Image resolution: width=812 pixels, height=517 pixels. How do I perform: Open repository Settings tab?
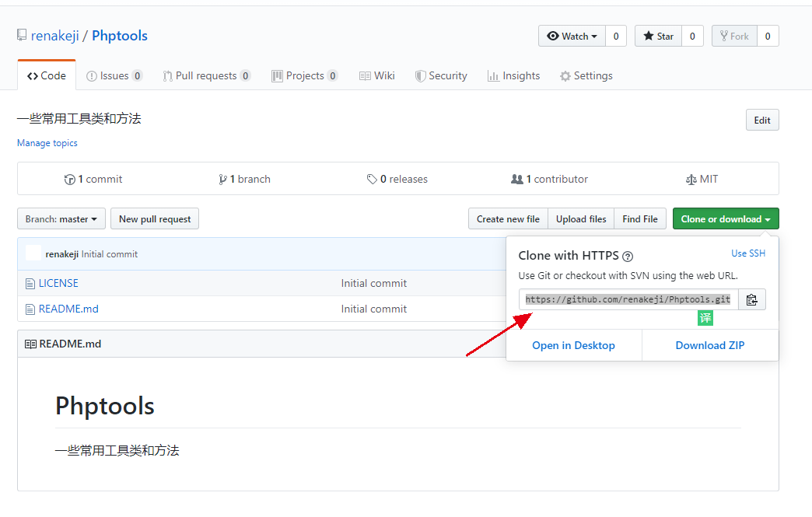[586, 76]
